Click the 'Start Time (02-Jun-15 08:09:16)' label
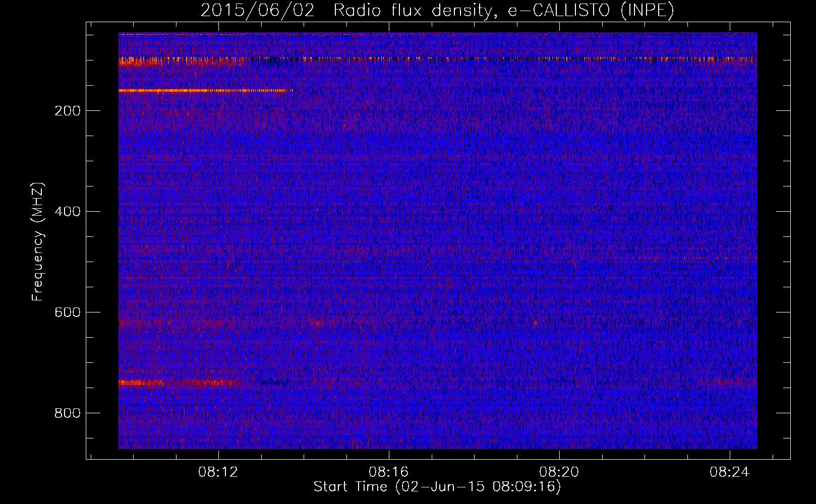The height and width of the screenshot is (504, 816). [x=437, y=487]
